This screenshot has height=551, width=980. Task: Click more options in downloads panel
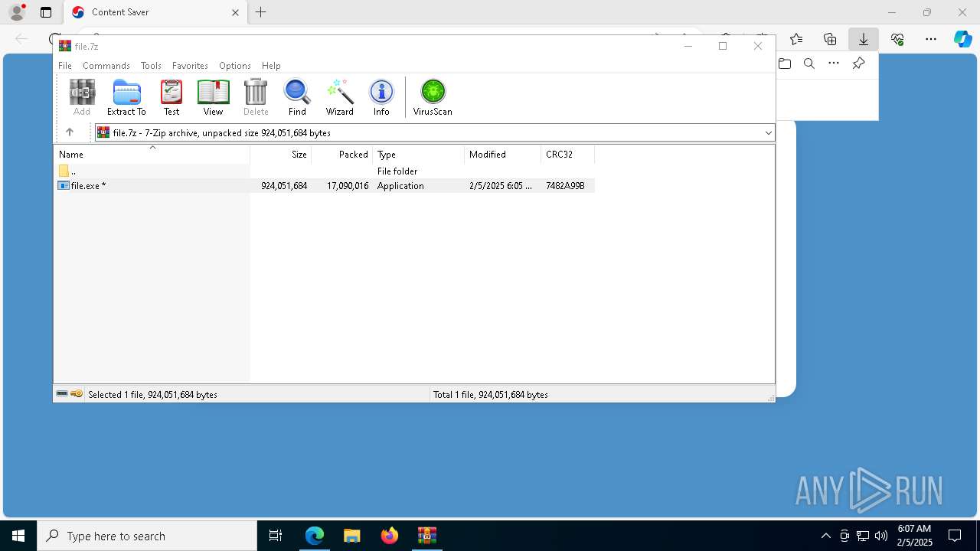coord(834,64)
